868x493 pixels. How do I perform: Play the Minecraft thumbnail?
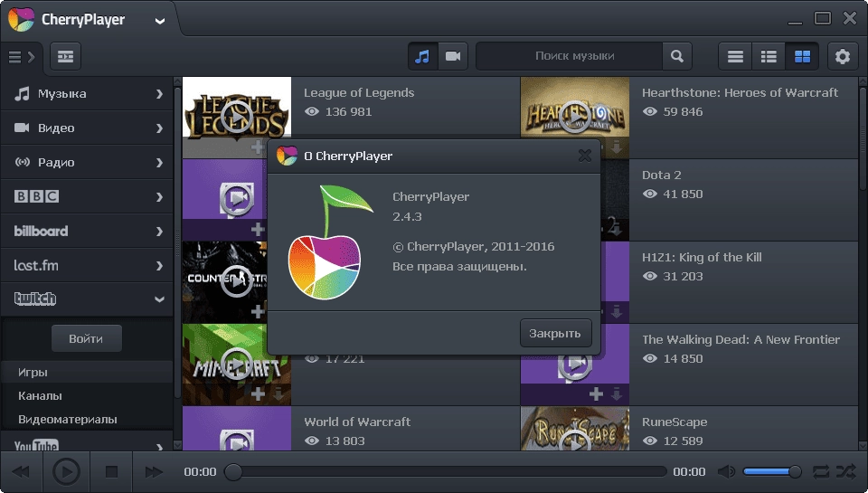pyautogui.click(x=236, y=364)
